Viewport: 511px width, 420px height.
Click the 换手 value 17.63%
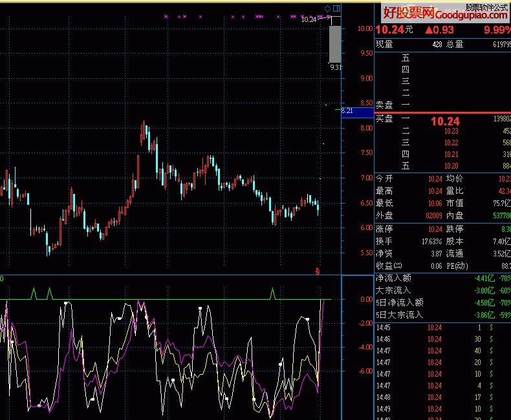pyautogui.click(x=432, y=242)
